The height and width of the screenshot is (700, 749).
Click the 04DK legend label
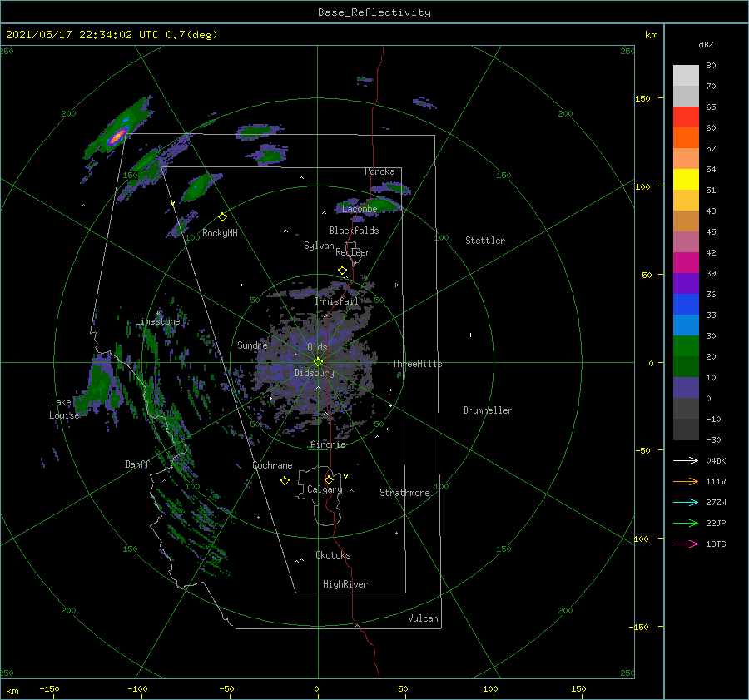tap(716, 460)
